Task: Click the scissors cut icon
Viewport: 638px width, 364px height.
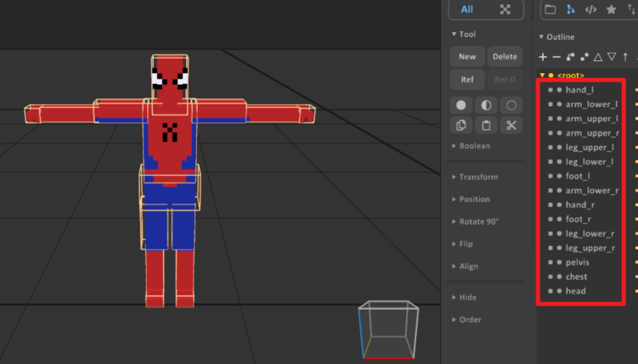Action: click(x=511, y=125)
